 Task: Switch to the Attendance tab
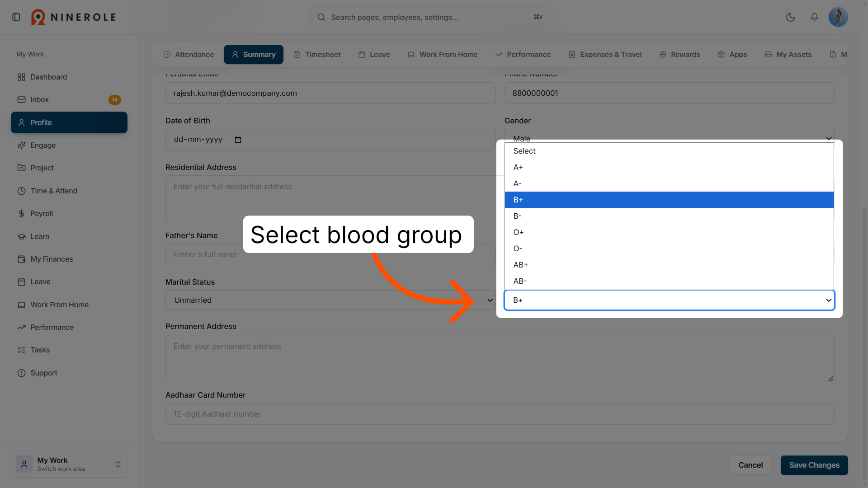(189, 54)
